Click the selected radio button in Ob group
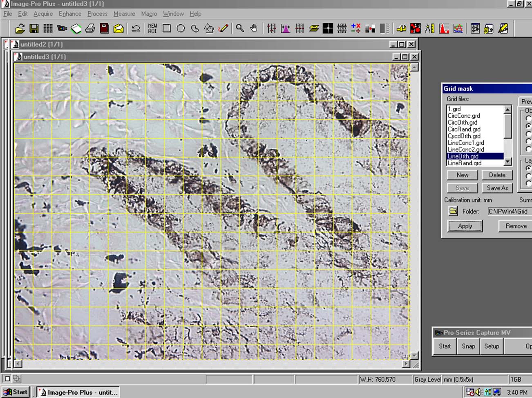532x398 pixels. click(x=528, y=126)
